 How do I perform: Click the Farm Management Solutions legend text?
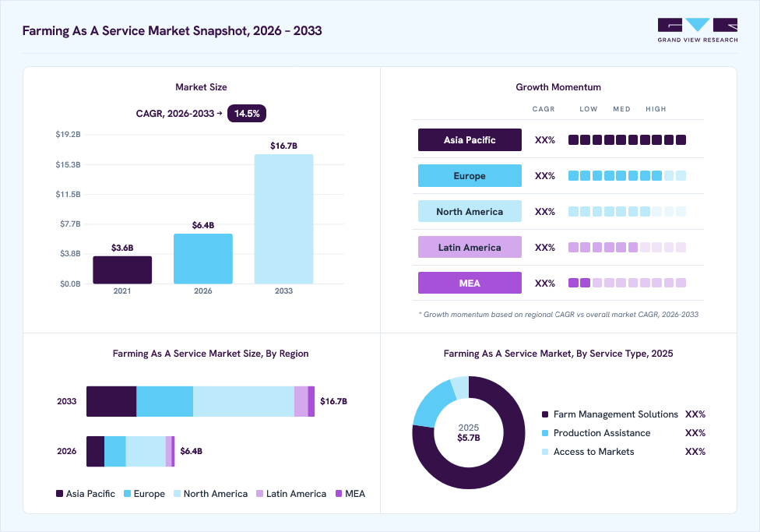point(616,414)
